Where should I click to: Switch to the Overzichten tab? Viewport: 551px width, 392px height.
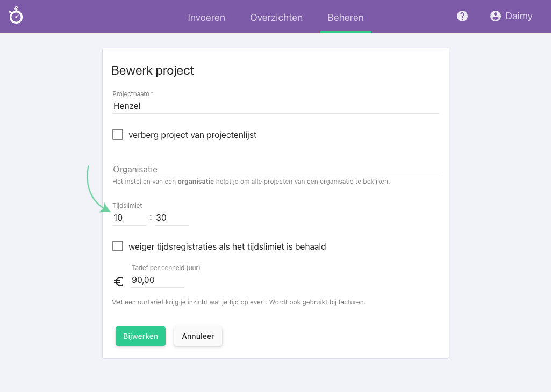point(276,18)
